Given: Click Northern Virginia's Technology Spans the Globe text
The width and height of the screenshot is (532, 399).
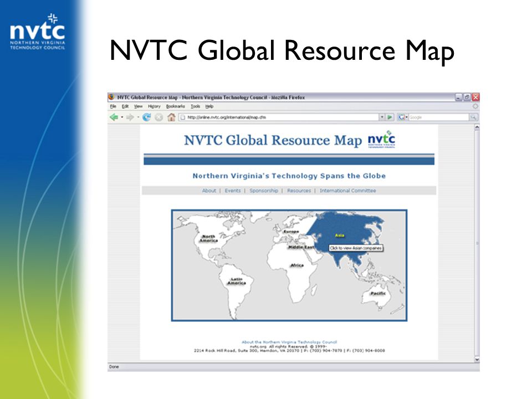Looking at the screenshot, I should (x=289, y=176).
